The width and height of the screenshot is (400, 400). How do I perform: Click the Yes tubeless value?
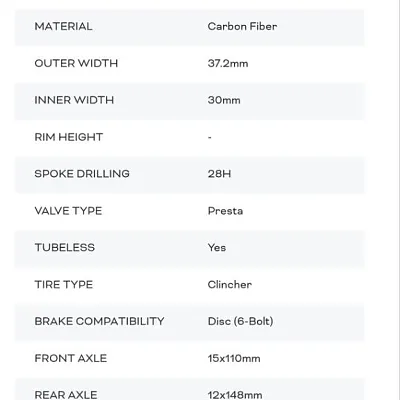(x=217, y=247)
